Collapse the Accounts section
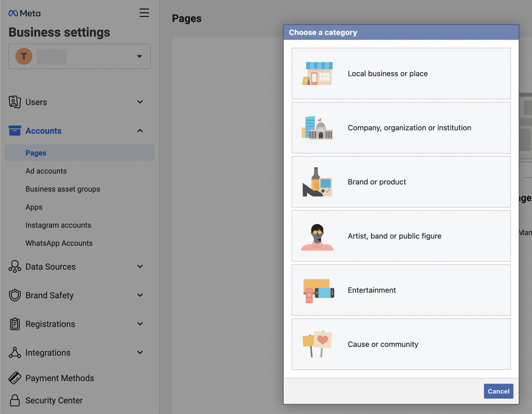 pyautogui.click(x=140, y=131)
